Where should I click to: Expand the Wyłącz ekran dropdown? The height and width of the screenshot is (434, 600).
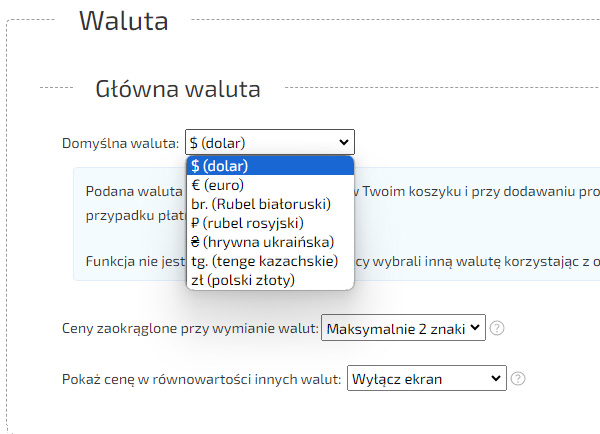pyautogui.click(x=427, y=379)
